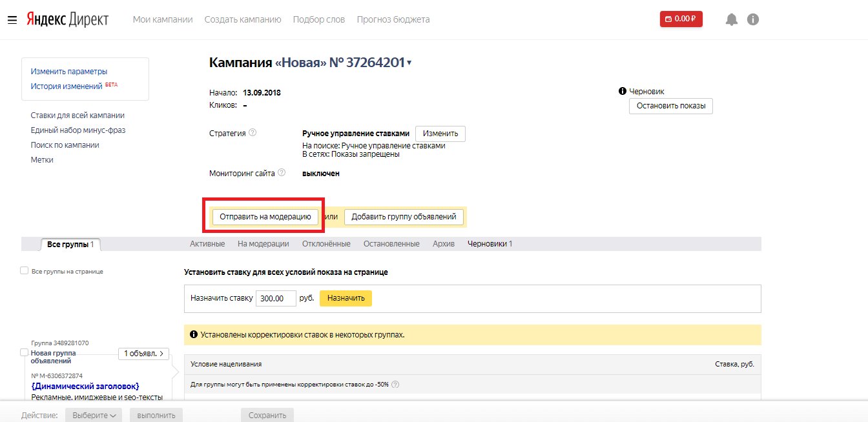Screen dimensions: 868x422
Task: Click the info icon in header
Action: click(752, 19)
